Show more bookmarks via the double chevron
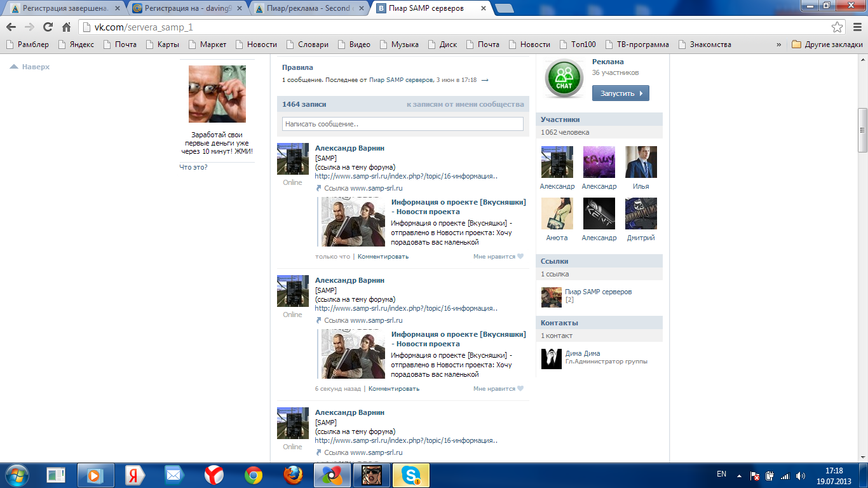Screen dimensions: 868x488 coord(779,44)
